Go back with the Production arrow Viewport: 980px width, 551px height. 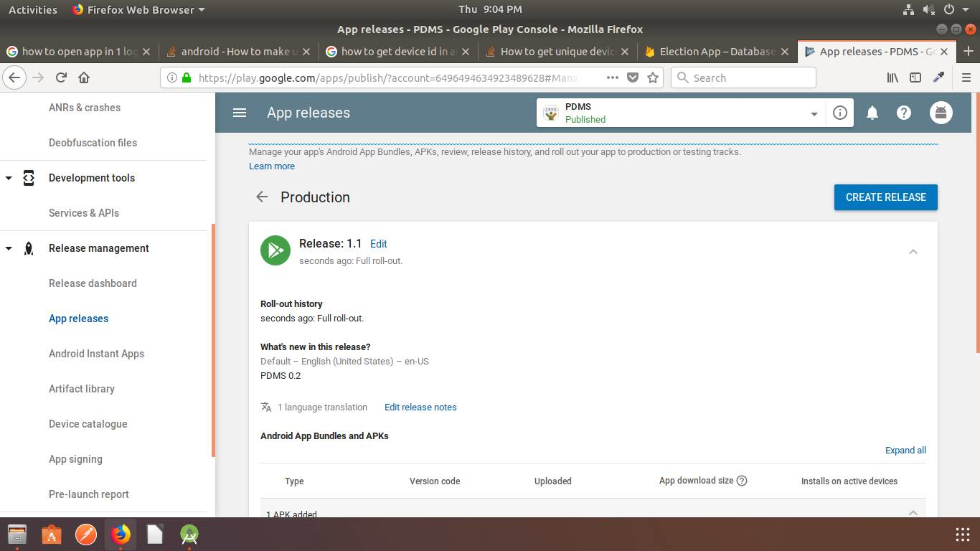tap(262, 197)
